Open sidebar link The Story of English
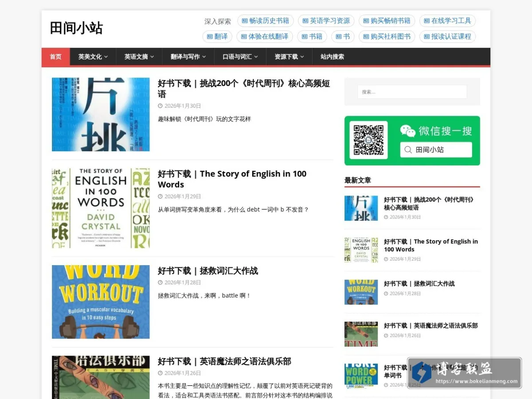Screen dimensions: 532x399 click(431, 245)
